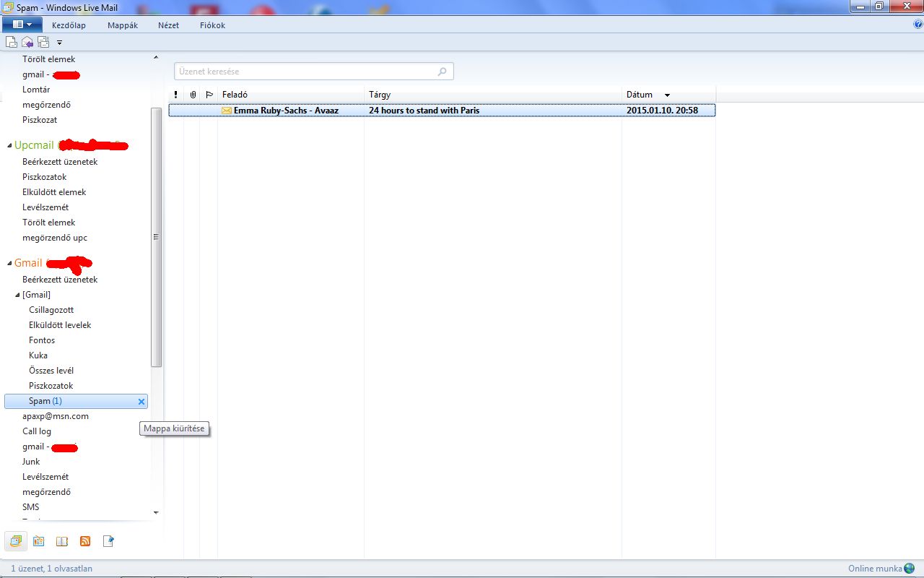The width and height of the screenshot is (924, 578).
Task: Open the Kuka folder
Action: (x=38, y=355)
